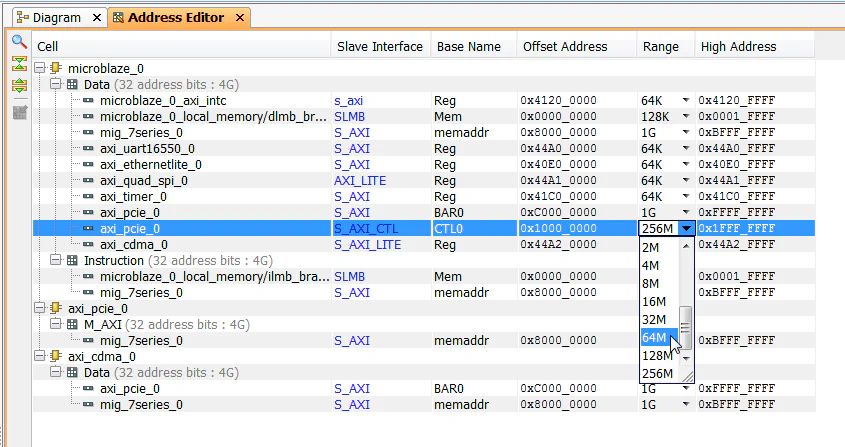This screenshot has width=845, height=447.
Task: Open Range dropdown for dlmb_bram 128K row
Action: [685, 116]
